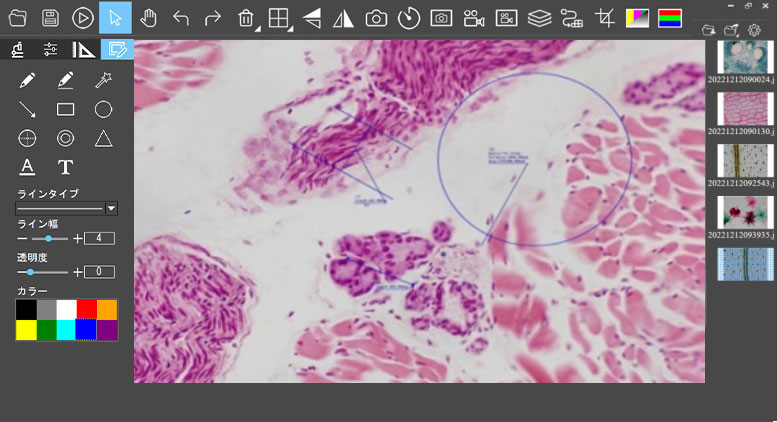Pick the yellow color swatch
The height and width of the screenshot is (422, 777).
(26, 330)
